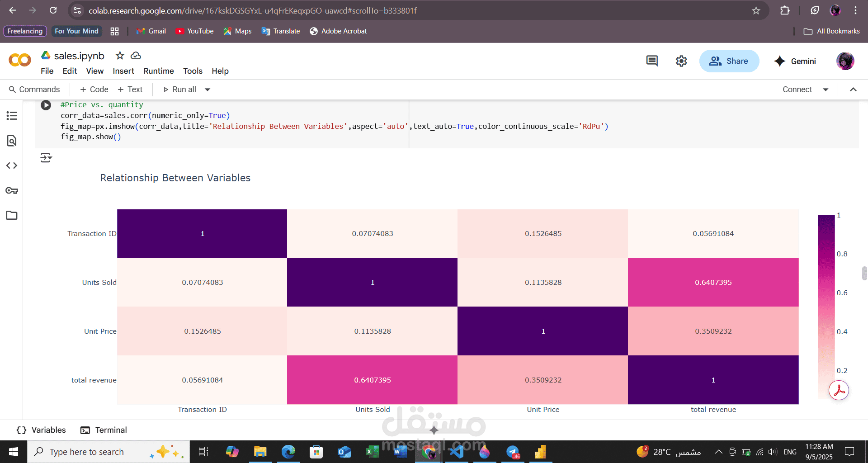Open code snippets sidebar icon
Viewport: 868px width, 463px height.
point(12,165)
